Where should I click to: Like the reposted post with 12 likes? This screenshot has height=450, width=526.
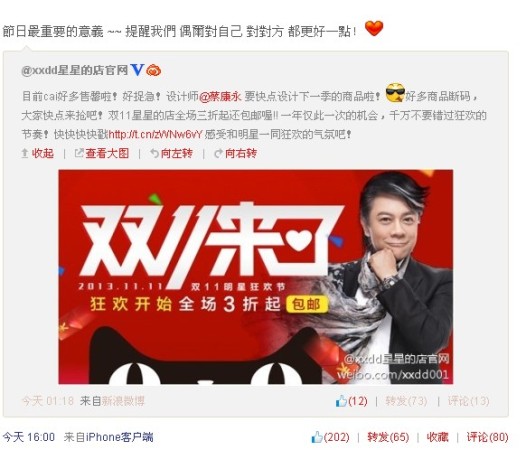point(351,401)
